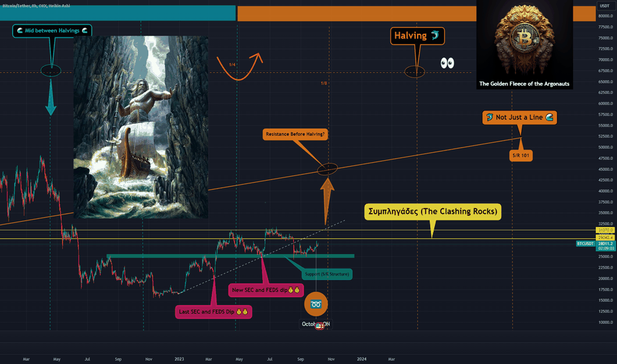The image size is (617, 364).
Task: Click the 50000.0 price axis value
Action: click(x=606, y=147)
